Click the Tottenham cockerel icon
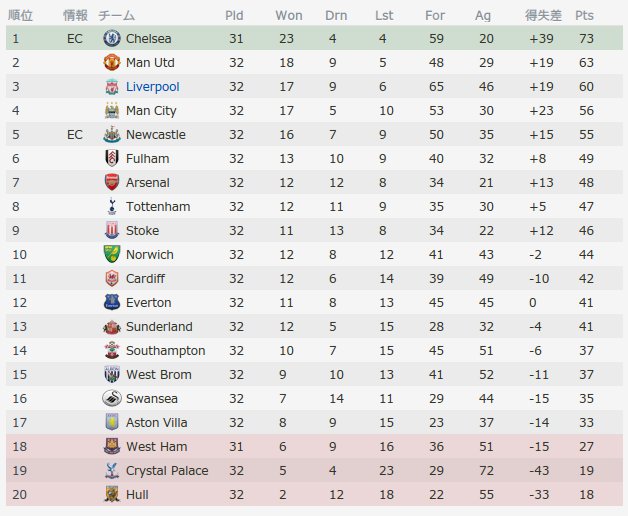Screen dimensions: 628x516 112,206
